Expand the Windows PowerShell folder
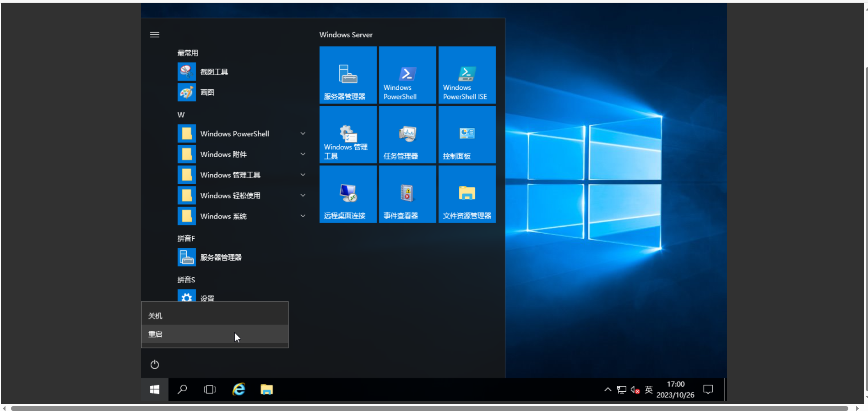Viewport: 868px width, 411px height. pos(242,134)
